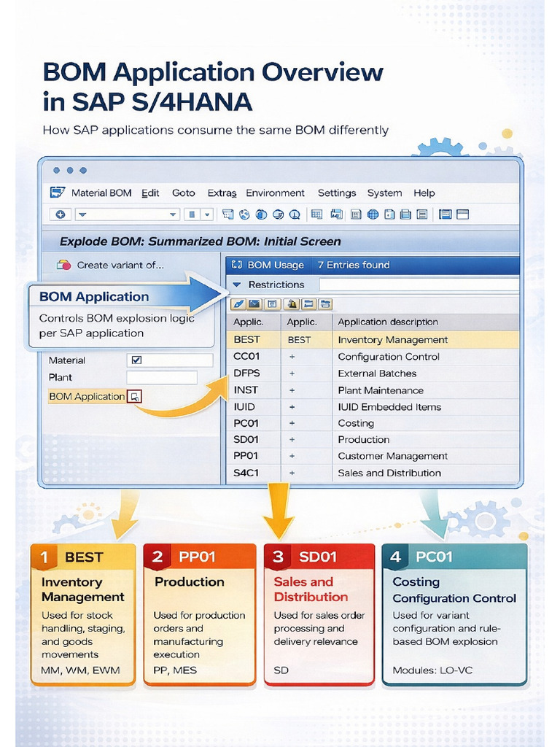Select the BEST Inventory Management row

click(x=373, y=340)
